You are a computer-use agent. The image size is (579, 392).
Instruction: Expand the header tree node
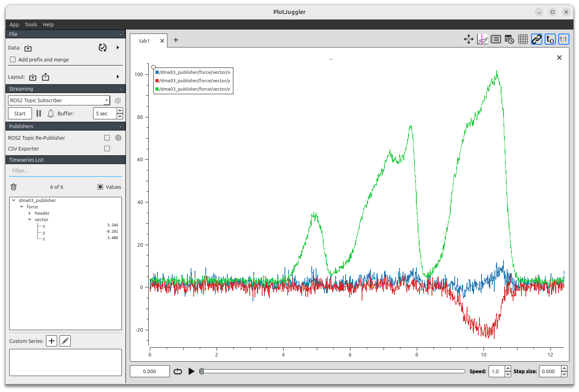[x=30, y=213]
